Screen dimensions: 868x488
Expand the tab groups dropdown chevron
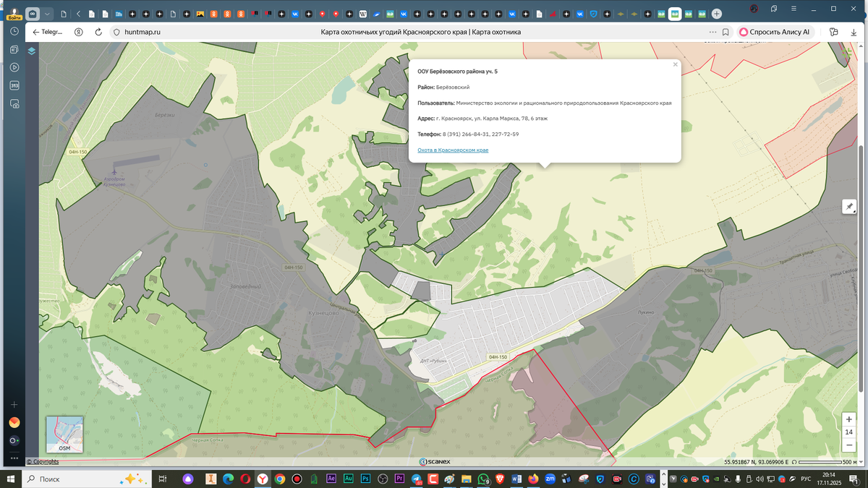tap(47, 14)
